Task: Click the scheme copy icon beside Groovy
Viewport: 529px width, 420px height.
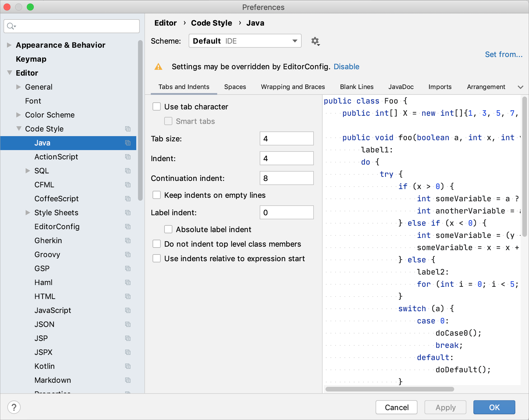Action: 128,255
